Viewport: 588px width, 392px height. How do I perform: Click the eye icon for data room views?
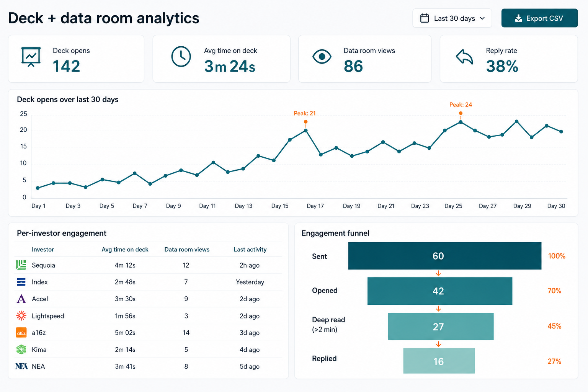322,57
